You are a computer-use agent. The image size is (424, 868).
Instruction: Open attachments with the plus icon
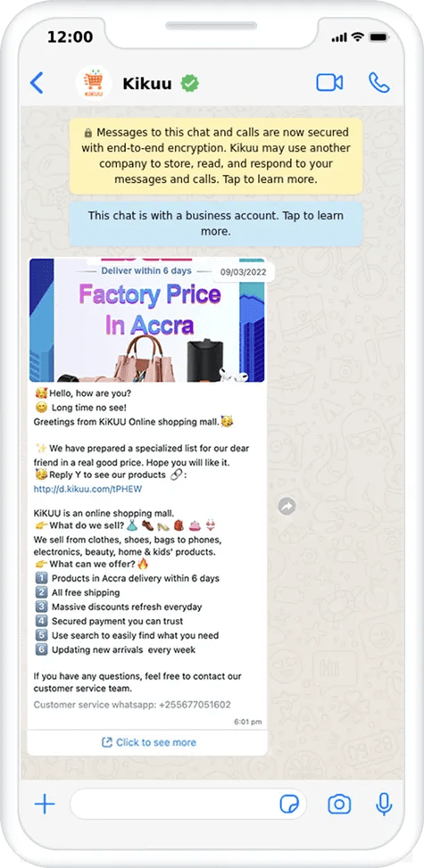tap(45, 804)
